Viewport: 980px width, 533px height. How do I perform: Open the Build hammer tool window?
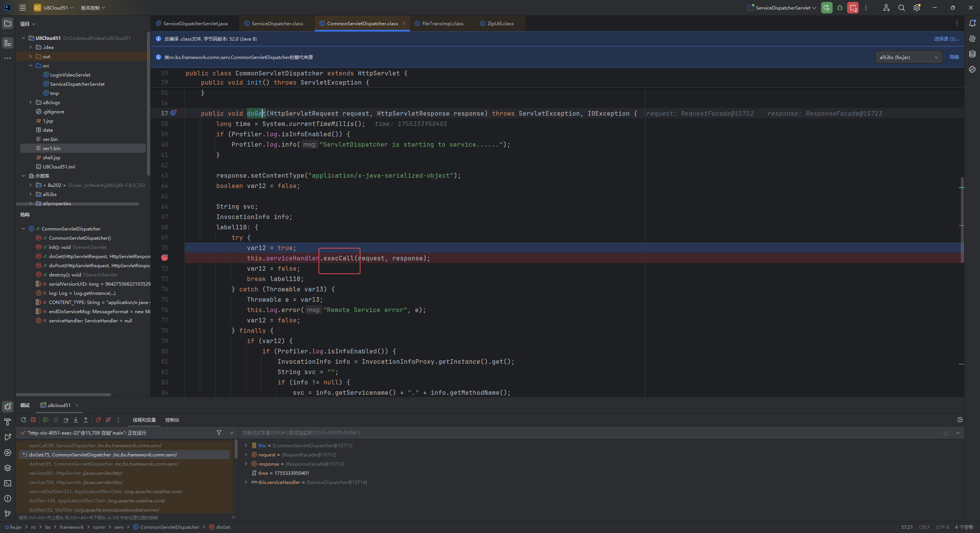click(8, 422)
